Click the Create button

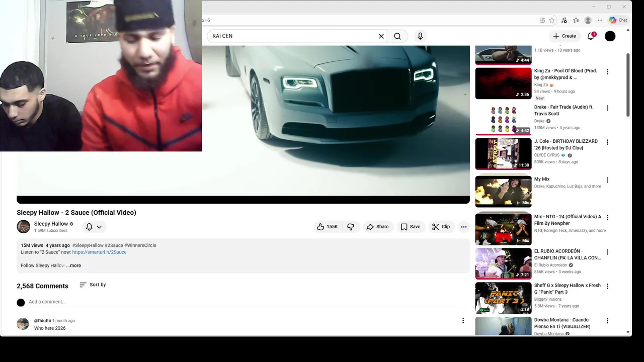(x=564, y=36)
